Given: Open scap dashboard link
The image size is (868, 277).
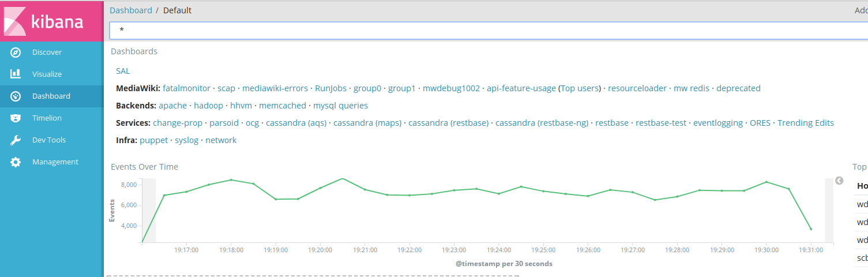Looking at the screenshot, I should [226, 88].
